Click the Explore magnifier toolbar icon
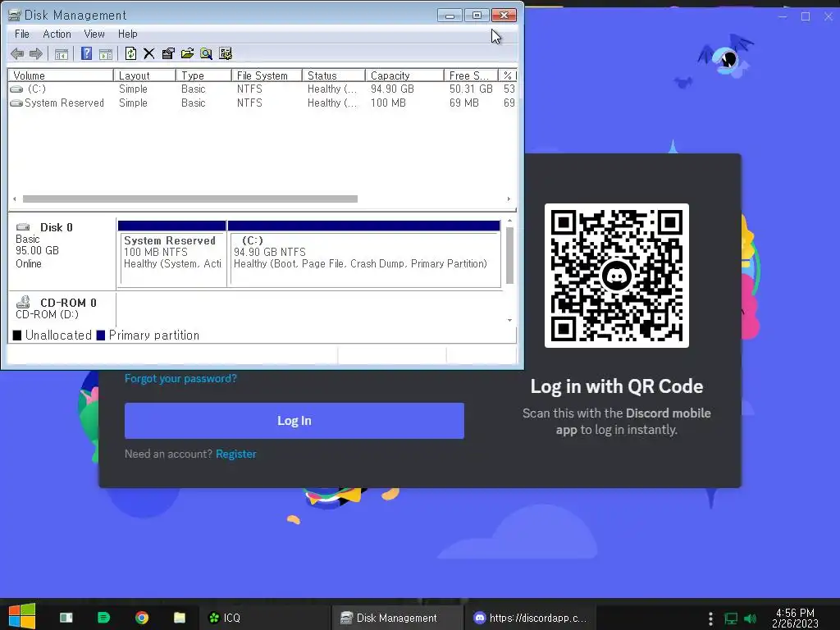 (206, 53)
